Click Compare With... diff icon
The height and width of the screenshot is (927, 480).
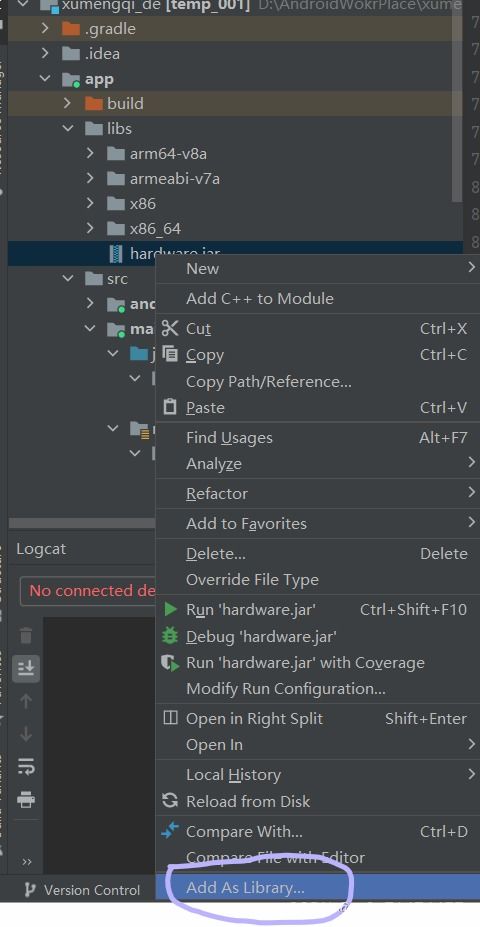point(170,831)
